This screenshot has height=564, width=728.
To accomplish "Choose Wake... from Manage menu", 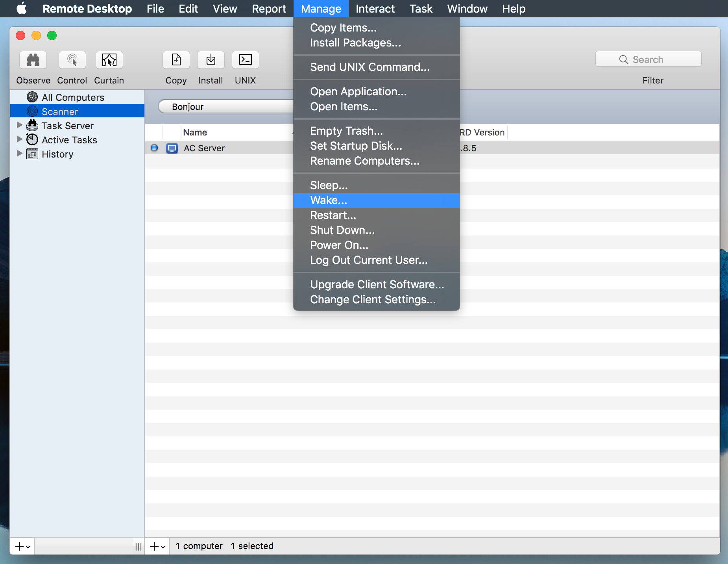I will pyautogui.click(x=377, y=200).
